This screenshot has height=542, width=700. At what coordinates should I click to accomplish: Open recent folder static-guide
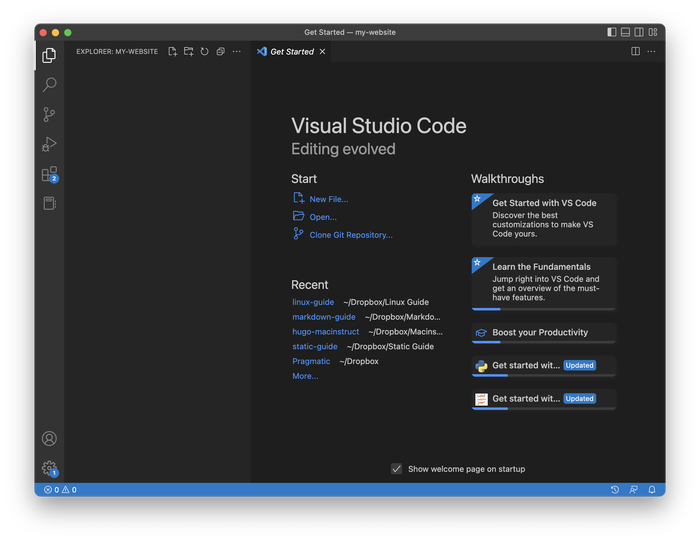coord(315,346)
